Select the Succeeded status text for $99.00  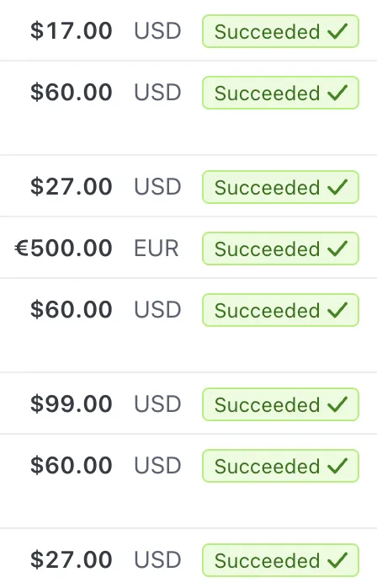tap(268, 404)
